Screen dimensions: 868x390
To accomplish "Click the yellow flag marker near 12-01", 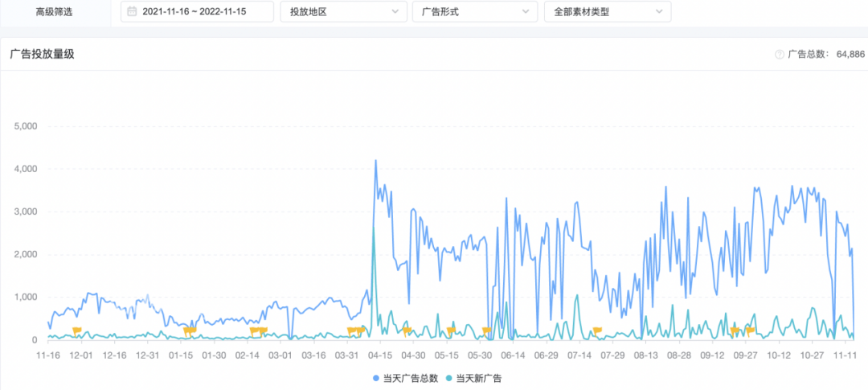I will tap(77, 330).
